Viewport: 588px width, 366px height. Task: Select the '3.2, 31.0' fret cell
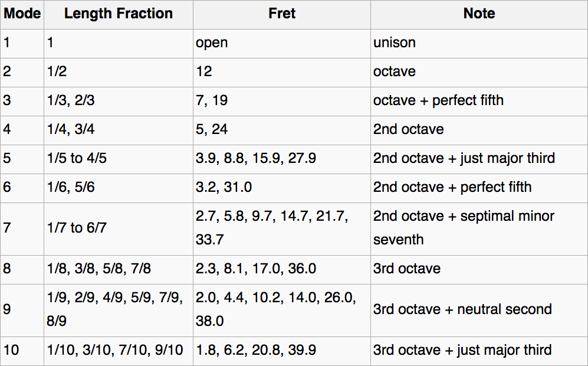pos(282,188)
